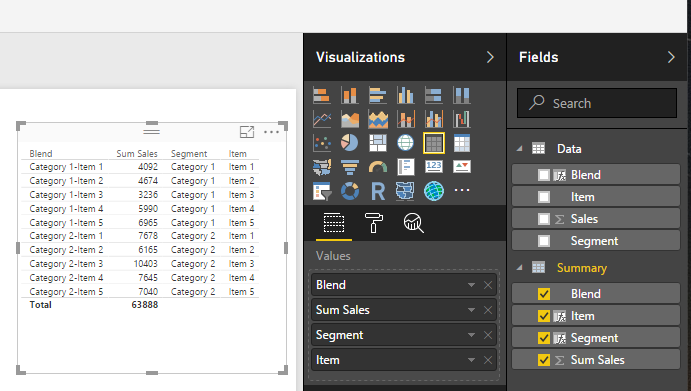Uncheck Sum Sales field under Summary
Screen dimensions: 691x391
tap(544, 360)
